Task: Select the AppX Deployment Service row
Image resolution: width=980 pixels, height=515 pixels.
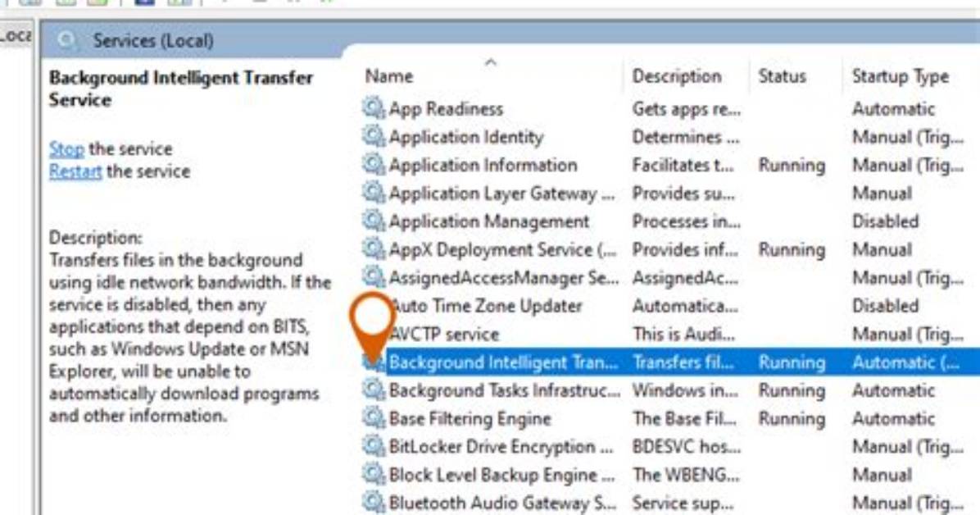Action: click(x=670, y=249)
